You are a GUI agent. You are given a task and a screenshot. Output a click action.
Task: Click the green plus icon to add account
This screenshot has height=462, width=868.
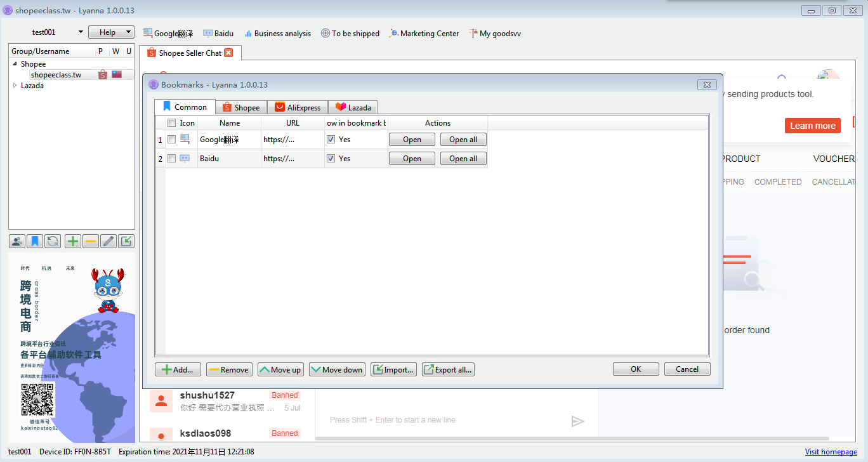73,241
